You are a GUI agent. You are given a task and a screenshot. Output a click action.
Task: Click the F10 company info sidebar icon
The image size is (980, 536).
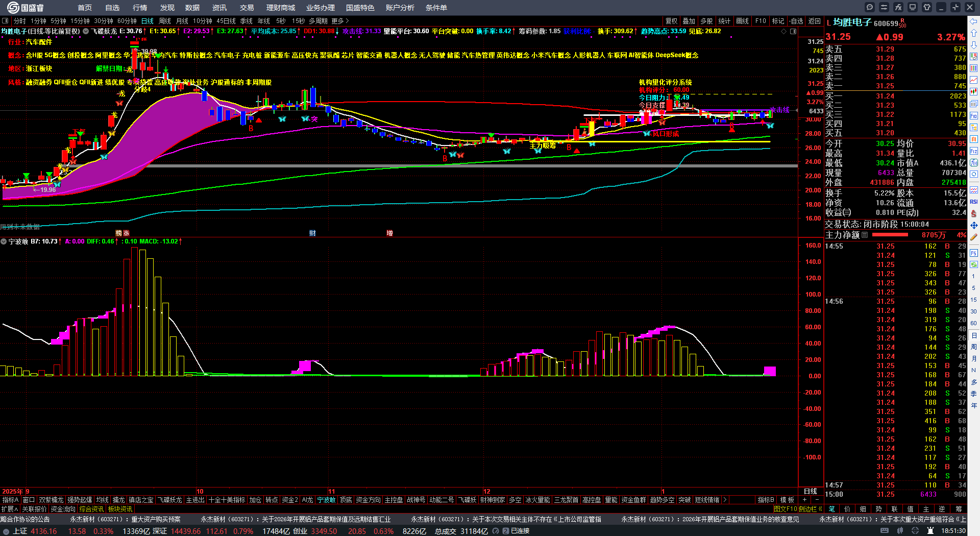[x=974, y=116]
